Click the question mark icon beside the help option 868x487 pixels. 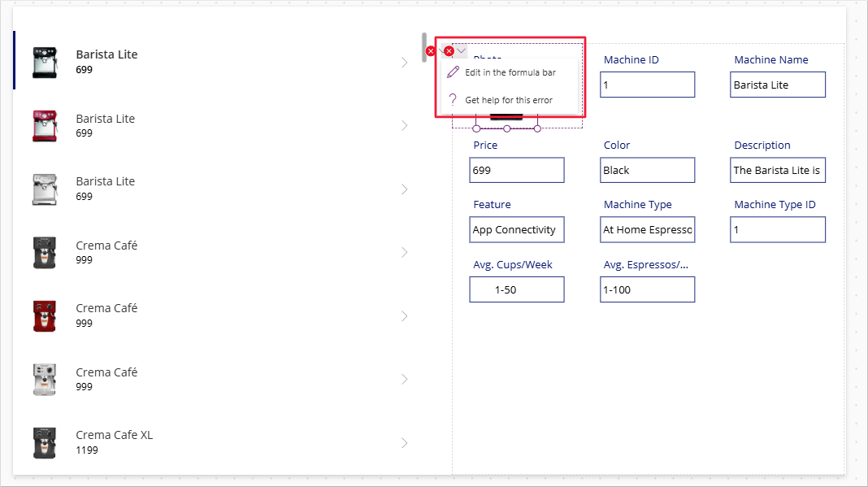click(x=453, y=98)
